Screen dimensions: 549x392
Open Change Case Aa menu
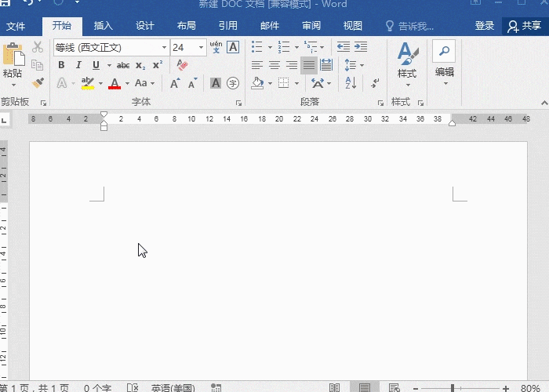click(x=144, y=83)
